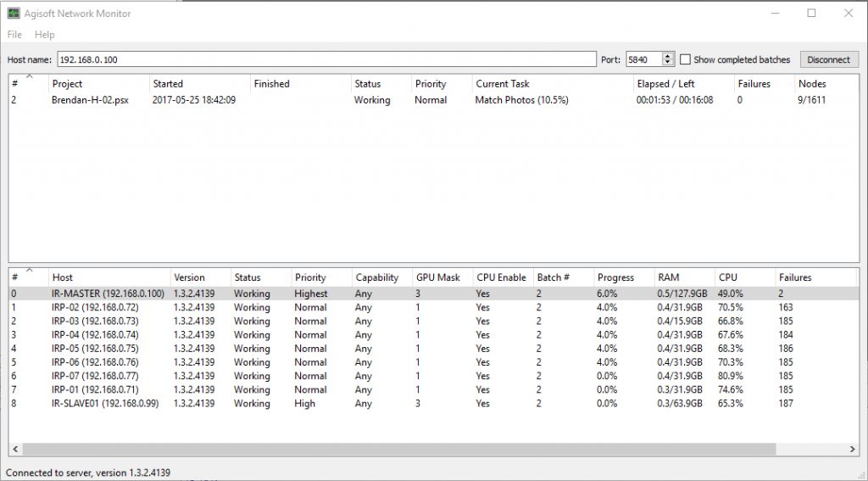Click the Agisoft Network Monitor title icon
Viewport: 868px width, 481px height.
pyautogui.click(x=14, y=14)
